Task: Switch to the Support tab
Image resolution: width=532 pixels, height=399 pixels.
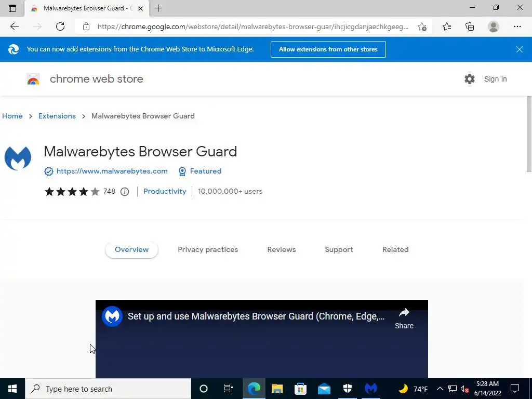Action: pos(339,250)
